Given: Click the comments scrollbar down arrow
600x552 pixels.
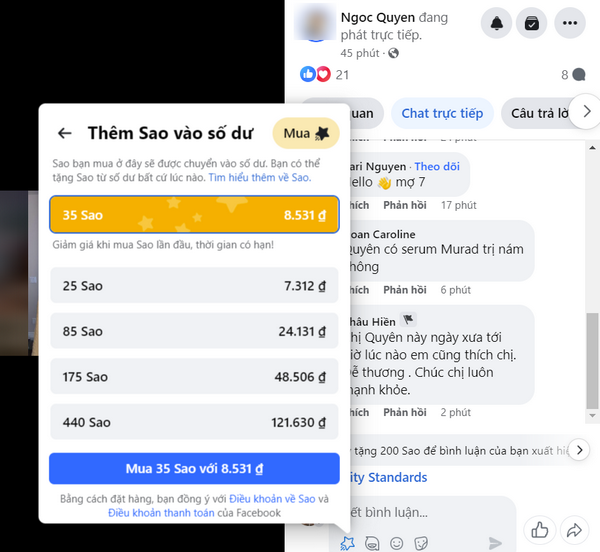Looking at the screenshot, I should [x=592, y=415].
